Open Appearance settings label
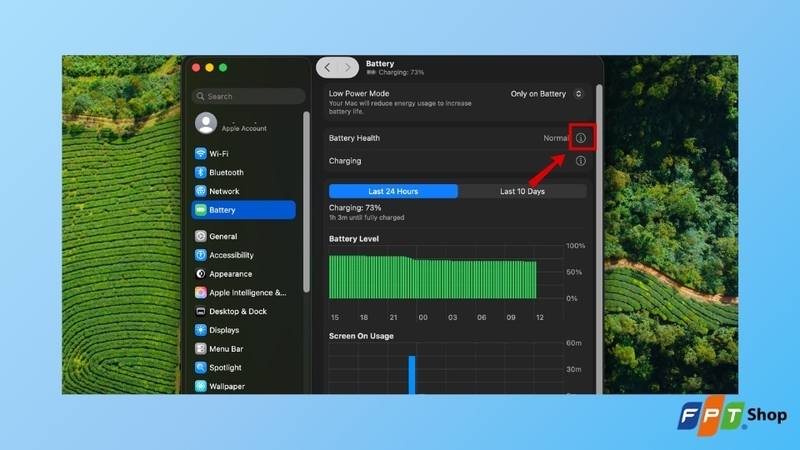The width and height of the screenshot is (800, 450). click(231, 274)
